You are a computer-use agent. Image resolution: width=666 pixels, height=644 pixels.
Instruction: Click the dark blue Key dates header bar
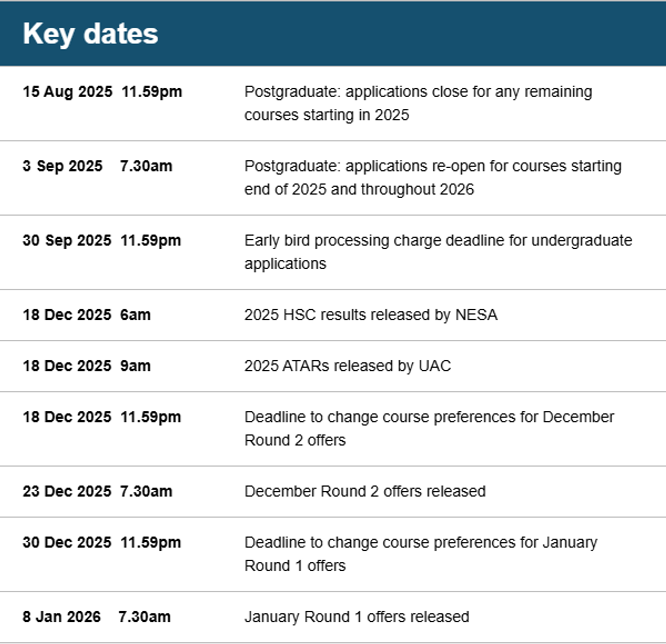coord(333,34)
